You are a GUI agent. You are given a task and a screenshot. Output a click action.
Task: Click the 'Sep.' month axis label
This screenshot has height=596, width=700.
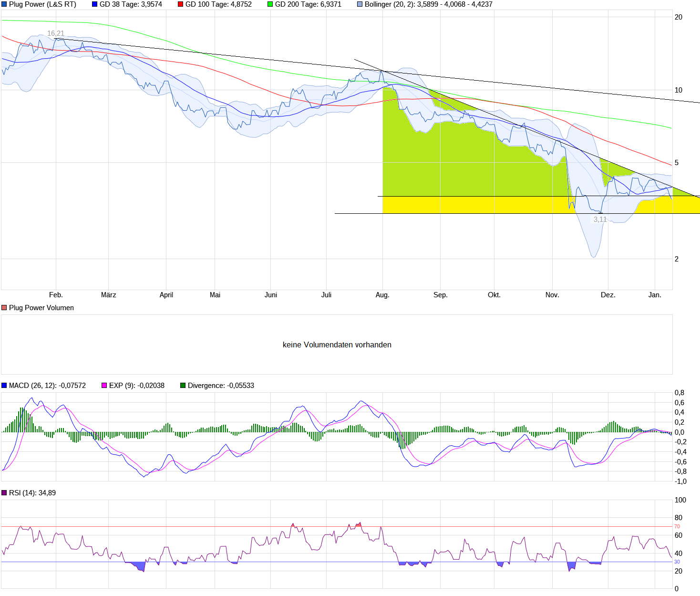[x=441, y=295]
